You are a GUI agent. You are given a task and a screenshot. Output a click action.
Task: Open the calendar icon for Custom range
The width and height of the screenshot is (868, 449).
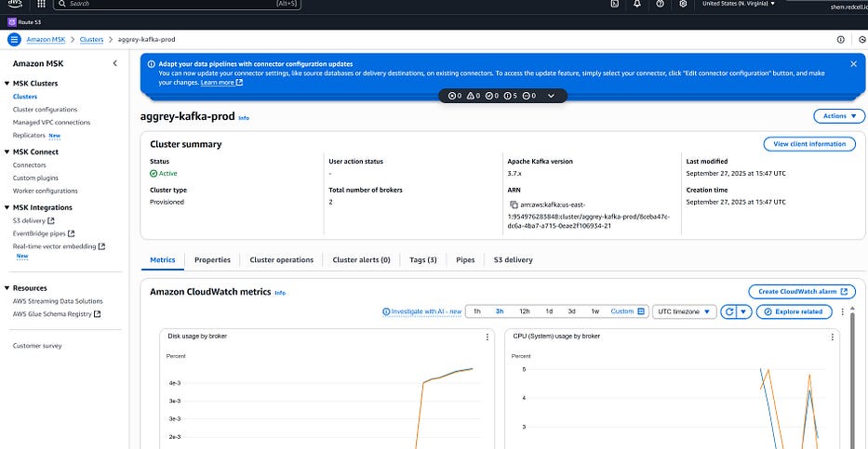point(641,311)
